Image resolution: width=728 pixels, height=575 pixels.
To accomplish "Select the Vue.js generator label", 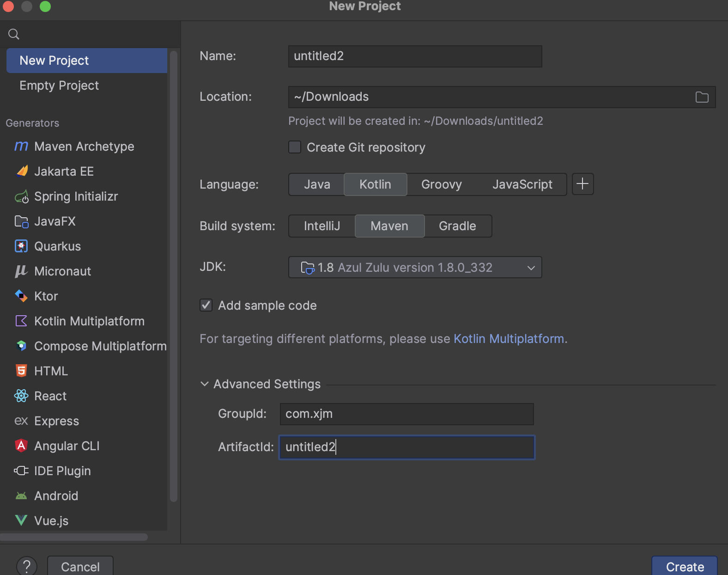I will (51, 521).
